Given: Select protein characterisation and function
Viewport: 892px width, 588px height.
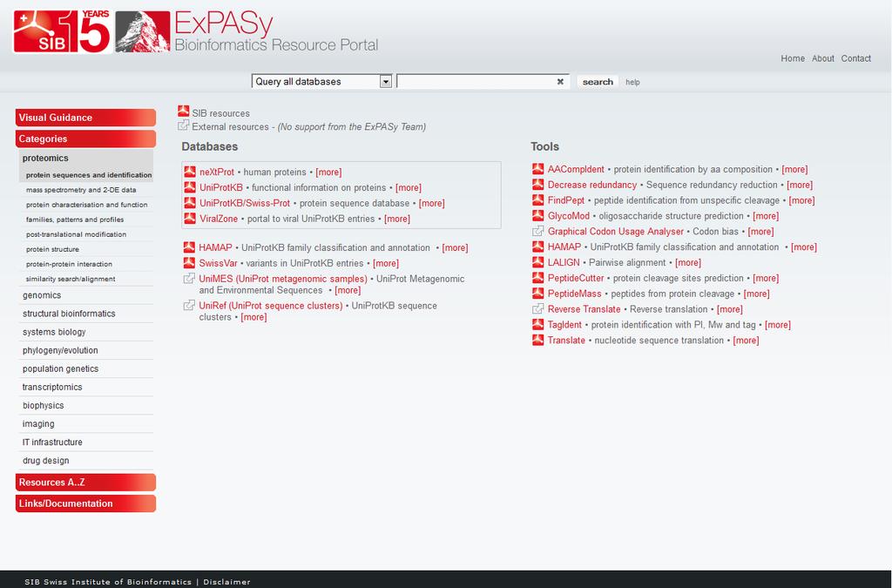Looking at the screenshot, I should [86, 205].
